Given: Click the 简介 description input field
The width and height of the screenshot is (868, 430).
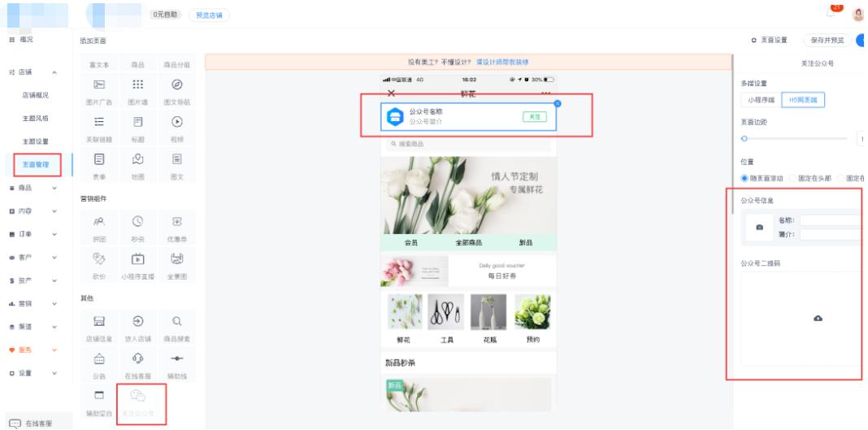Looking at the screenshot, I should (x=831, y=235).
